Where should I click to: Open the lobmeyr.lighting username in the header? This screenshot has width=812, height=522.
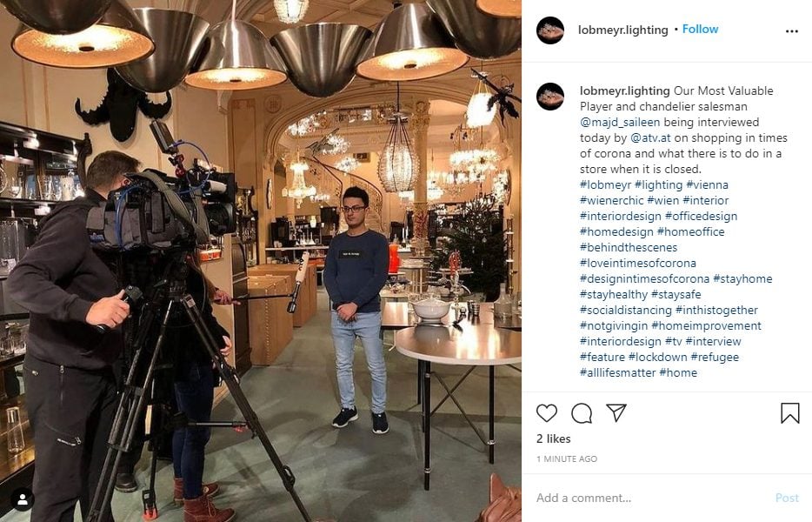click(x=623, y=30)
